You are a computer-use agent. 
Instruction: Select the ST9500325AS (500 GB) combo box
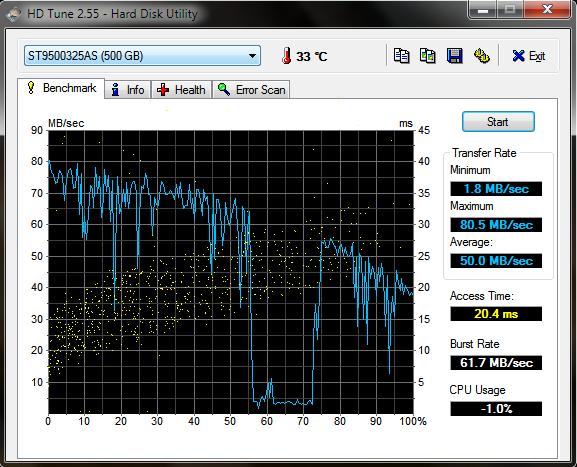point(142,56)
